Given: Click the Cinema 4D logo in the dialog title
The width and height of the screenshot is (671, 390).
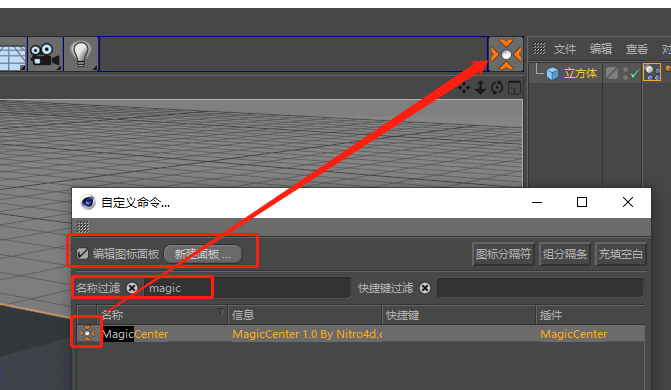Looking at the screenshot, I should 88,202.
